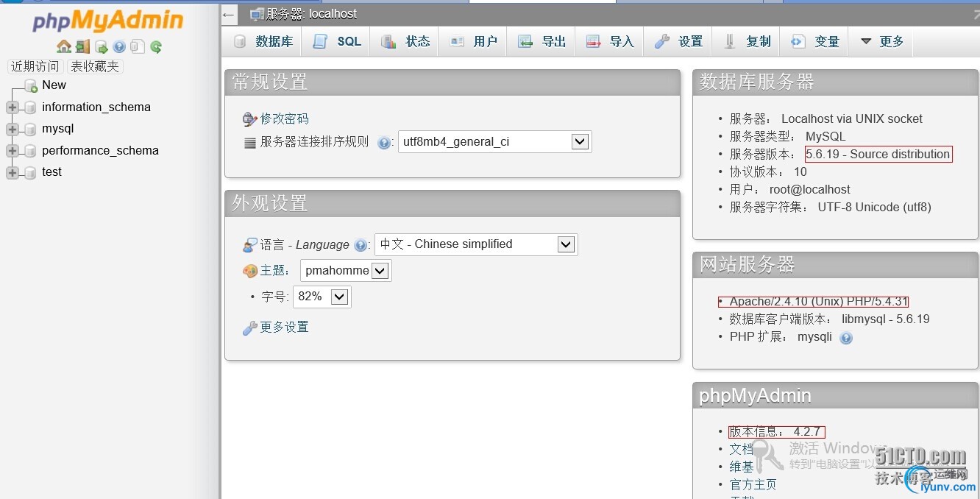Open the 变量 tab
Viewport: 980px width, 499px height.
(814, 42)
